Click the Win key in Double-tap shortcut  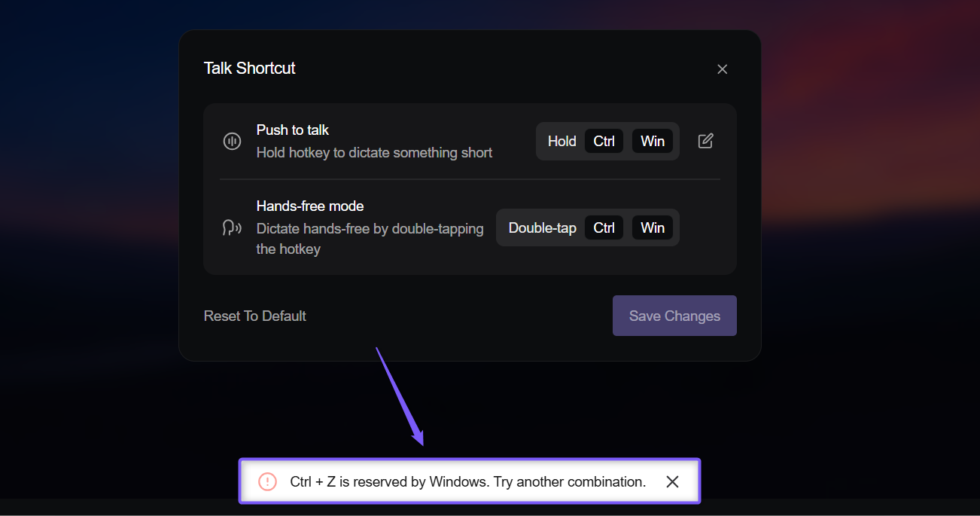pos(653,227)
